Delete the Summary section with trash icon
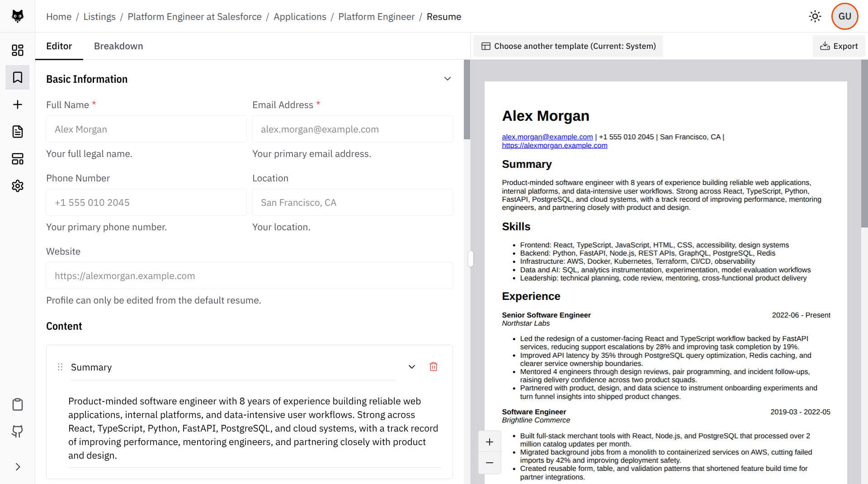868x484 pixels. [x=434, y=367]
